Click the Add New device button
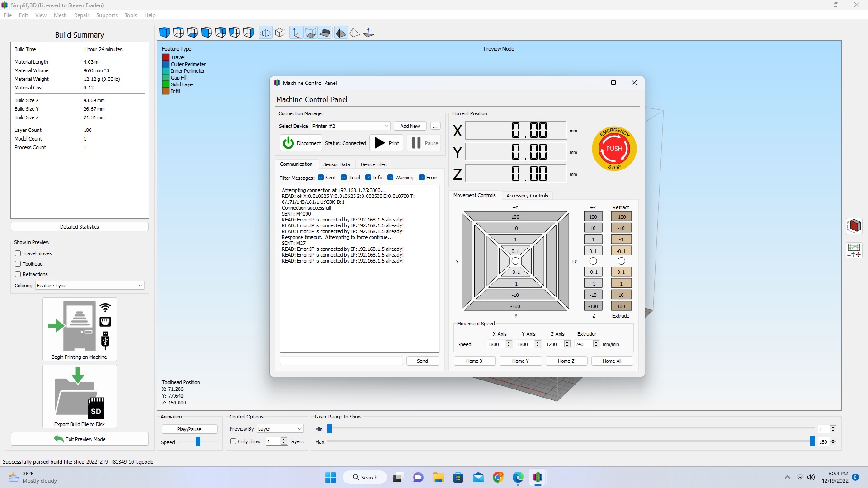Image resolution: width=868 pixels, height=488 pixels. [x=410, y=126]
